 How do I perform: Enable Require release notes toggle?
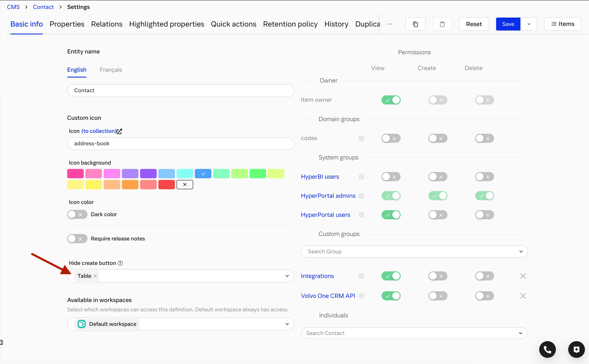77,239
